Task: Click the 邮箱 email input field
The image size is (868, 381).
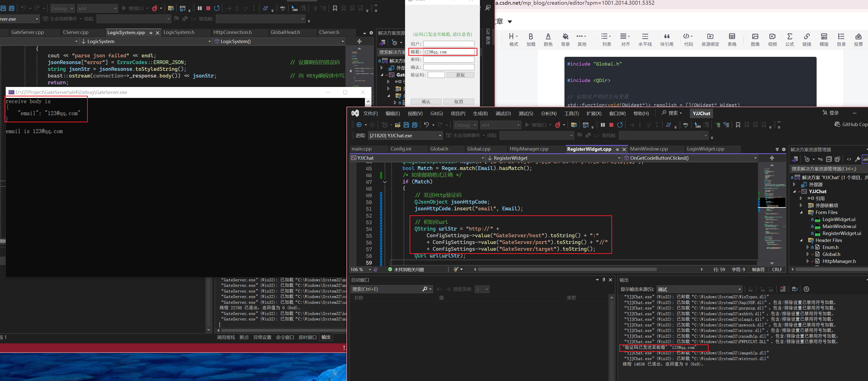Action: pyautogui.click(x=448, y=52)
